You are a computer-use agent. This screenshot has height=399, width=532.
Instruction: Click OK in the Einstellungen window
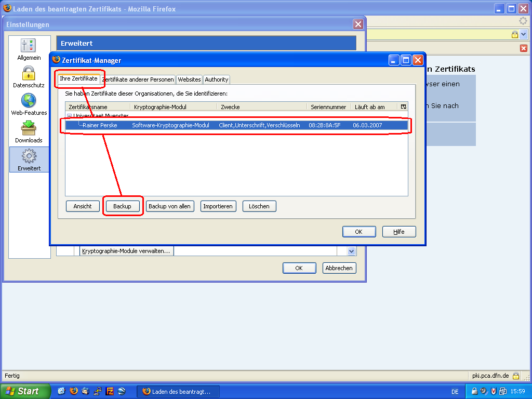click(x=299, y=268)
